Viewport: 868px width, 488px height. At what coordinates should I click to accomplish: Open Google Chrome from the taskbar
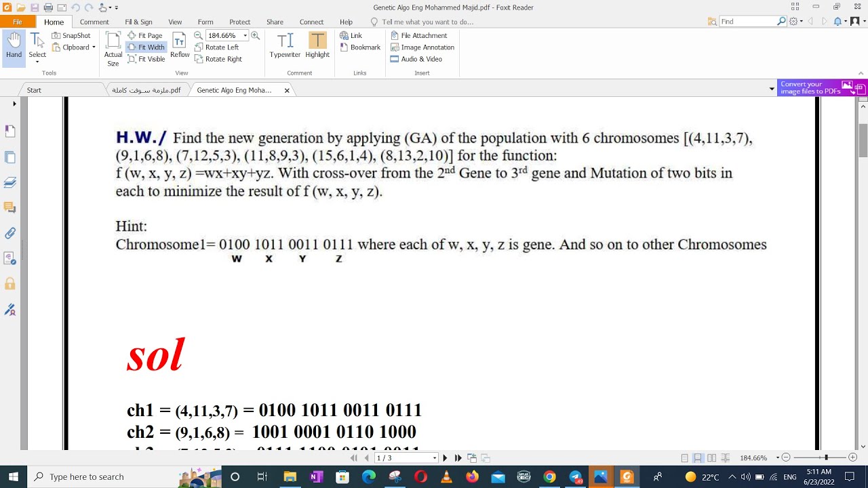(549, 476)
